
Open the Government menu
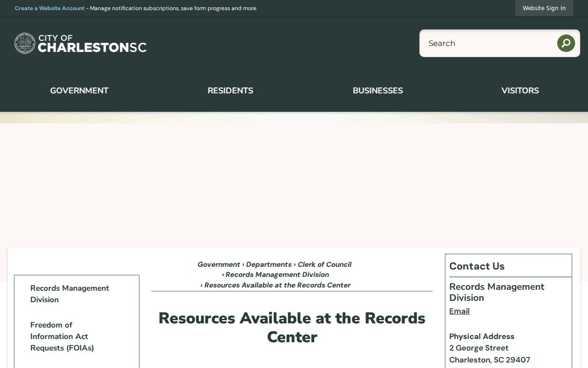79,91
